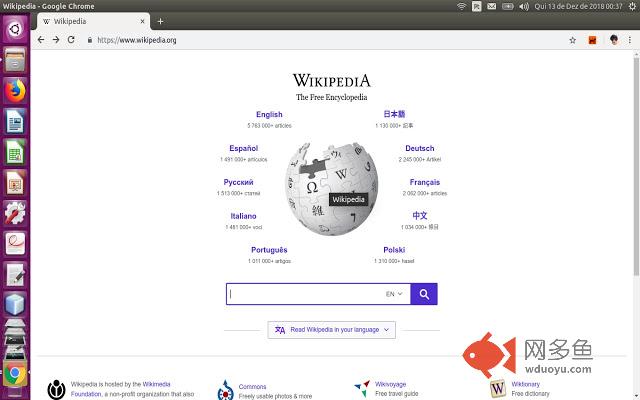Open Italiano Wikipedia
The width and height of the screenshot is (640, 400).
[243, 216]
